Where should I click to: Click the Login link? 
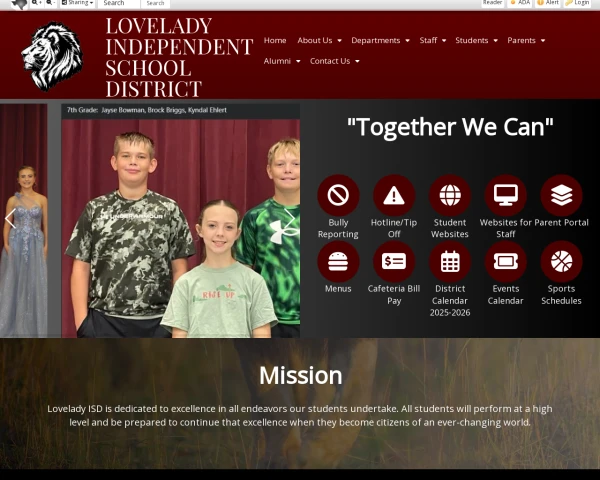(x=577, y=3)
